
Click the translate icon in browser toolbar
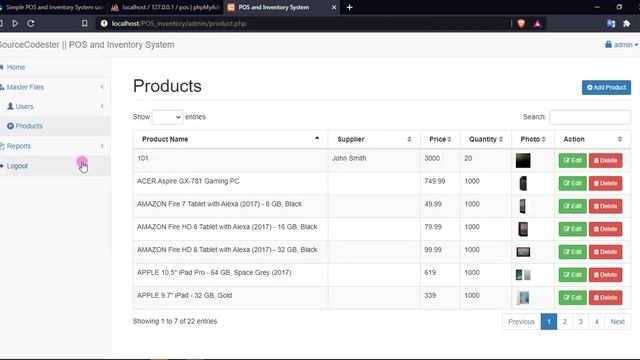click(x=611, y=24)
